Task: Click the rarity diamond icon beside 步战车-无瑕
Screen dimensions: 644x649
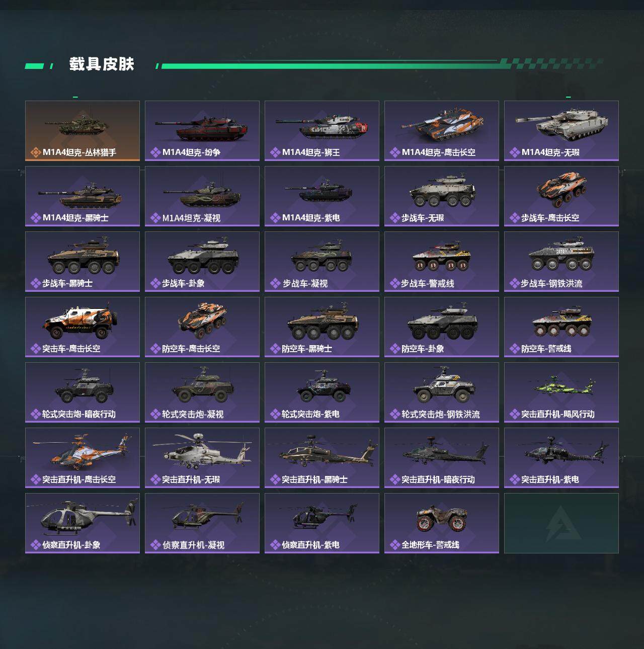Action: click(394, 218)
